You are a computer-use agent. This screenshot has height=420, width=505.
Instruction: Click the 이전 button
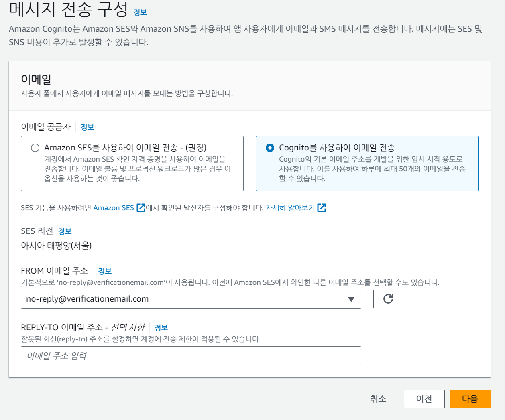tap(424, 399)
